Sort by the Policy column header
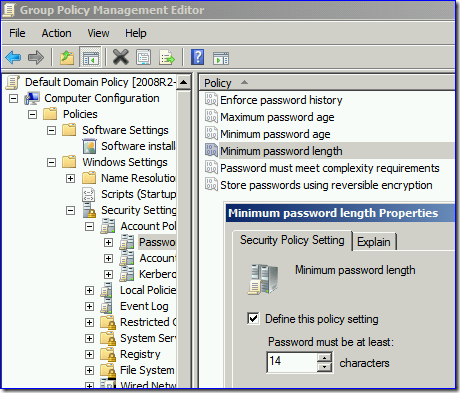This screenshot has height=393, width=460. click(x=327, y=83)
